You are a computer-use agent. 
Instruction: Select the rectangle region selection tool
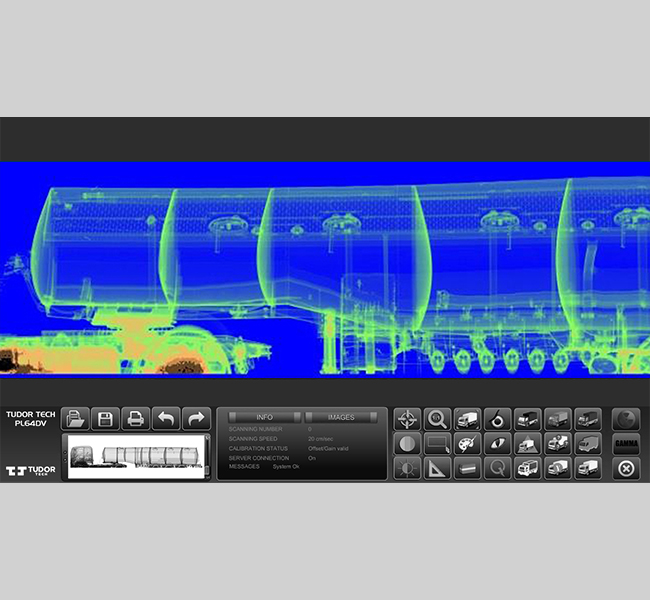pos(437,443)
